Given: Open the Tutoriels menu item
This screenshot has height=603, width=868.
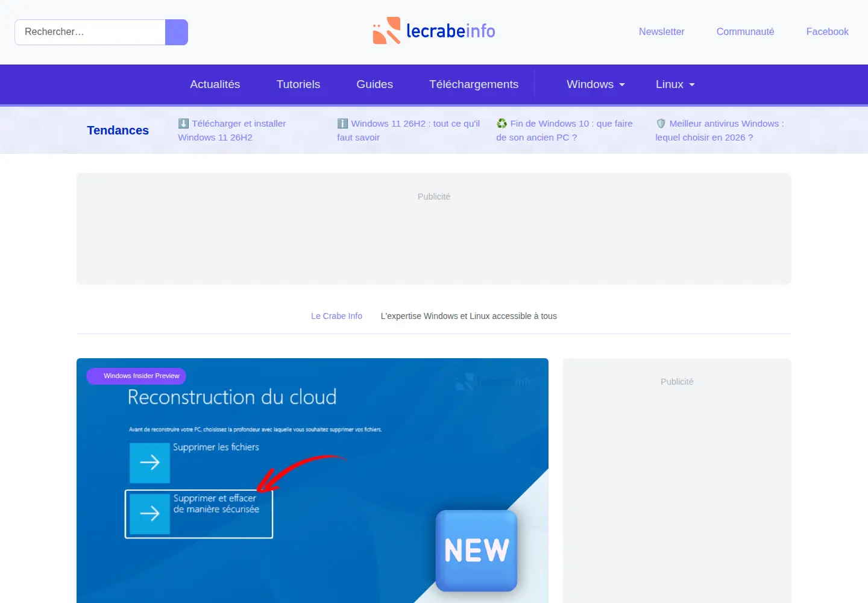Looking at the screenshot, I should pyautogui.click(x=298, y=84).
